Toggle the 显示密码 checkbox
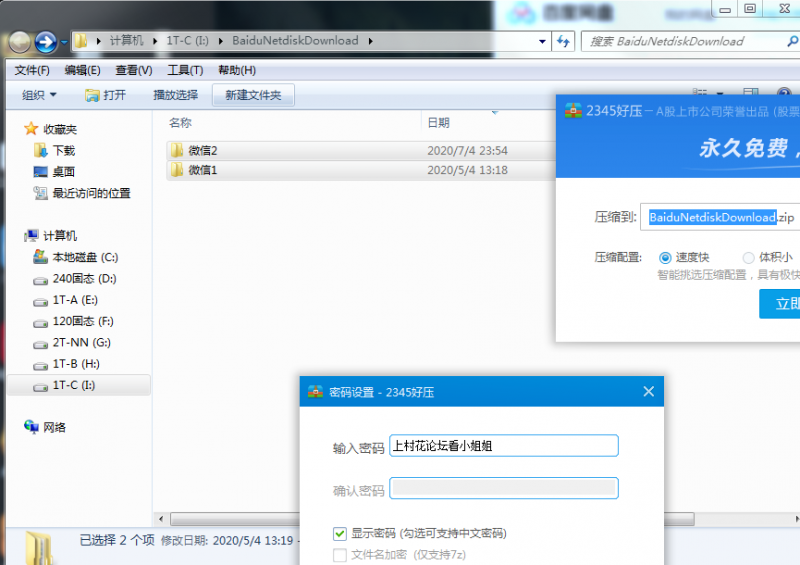The height and width of the screenshot is (565, 800). pos(340,533)
